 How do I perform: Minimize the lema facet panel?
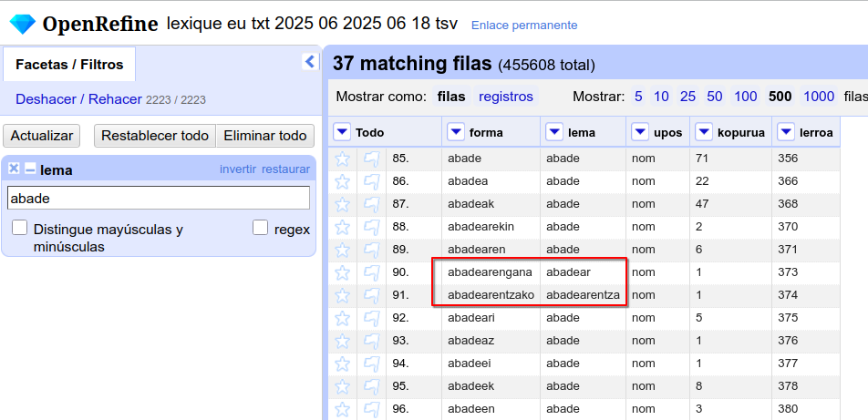pos(30,169)
